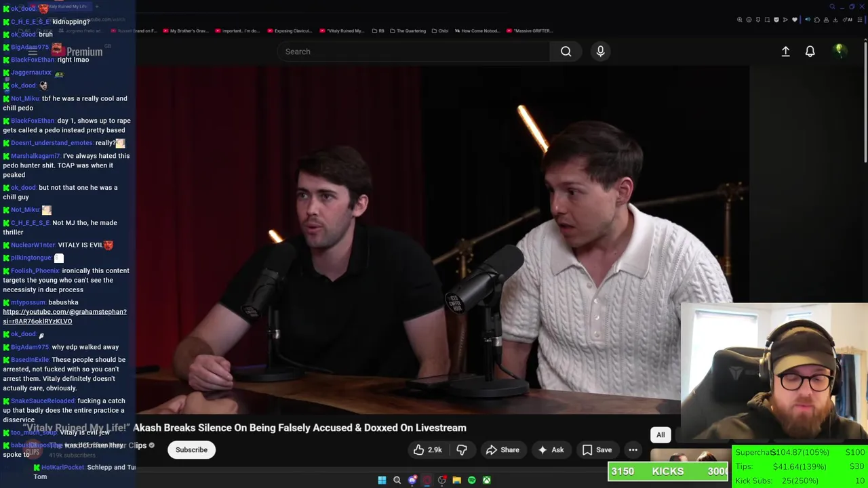Open more actions three-dot menu under video
868x488 pixels.
[x=633, y=449]
